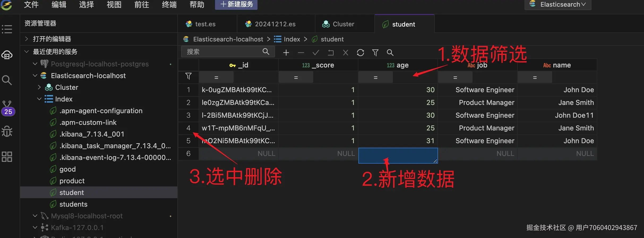Click the filter row funnel icon

point(188,76)
